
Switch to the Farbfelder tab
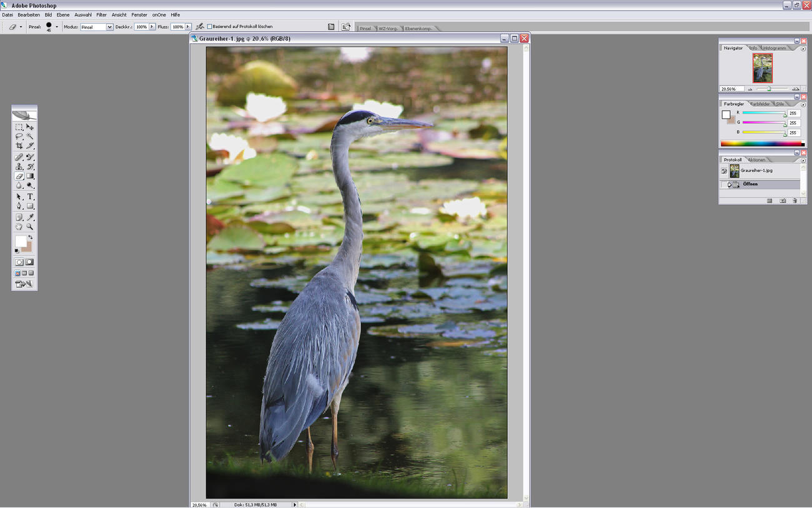(760, 104)
